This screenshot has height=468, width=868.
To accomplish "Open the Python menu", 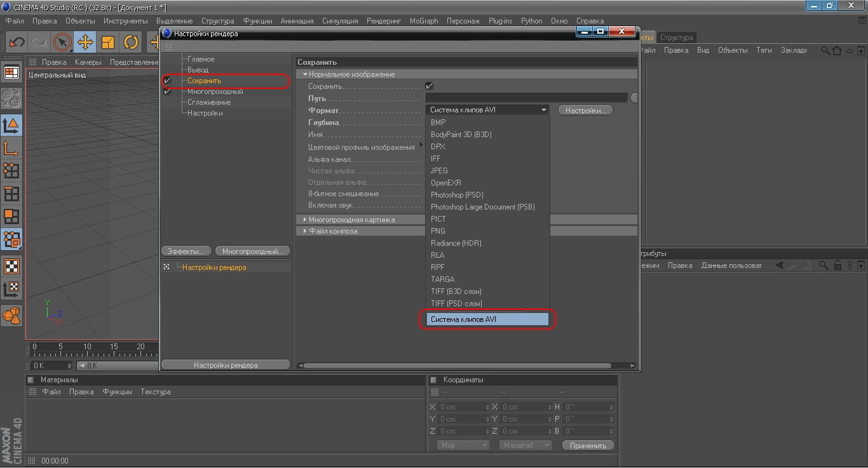I will tap(531, 21).
